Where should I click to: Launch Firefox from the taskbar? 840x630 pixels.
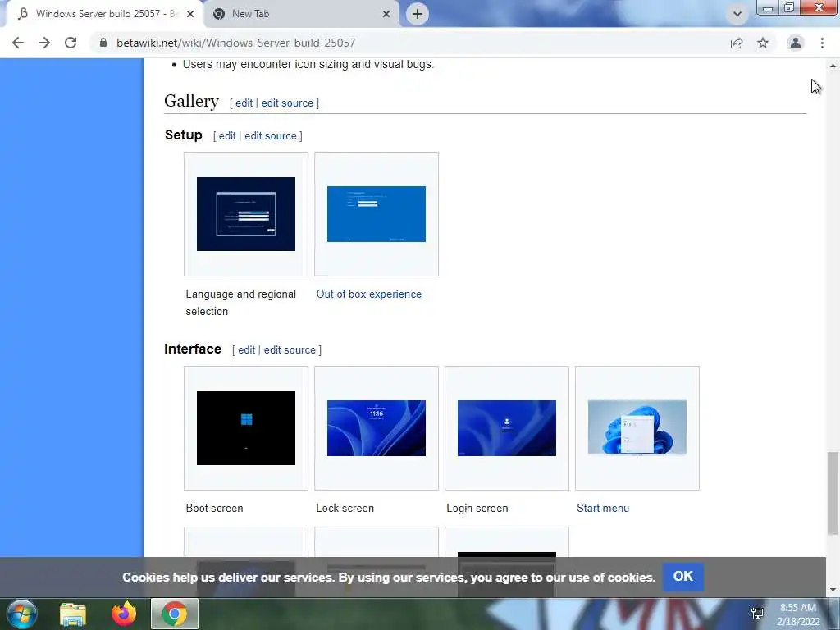click(124, 614)
